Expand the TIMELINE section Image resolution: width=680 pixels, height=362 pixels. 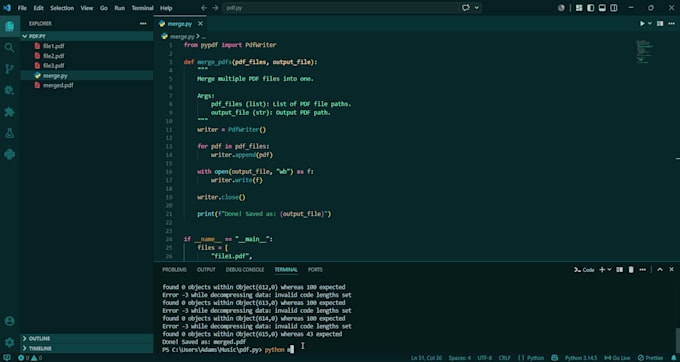pyautogui.click(x=87, y=349)
